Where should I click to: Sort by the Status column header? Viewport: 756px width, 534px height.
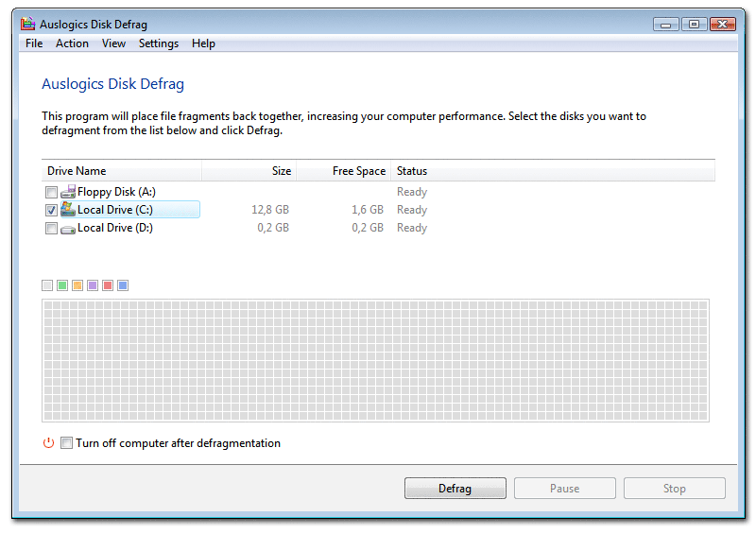[553, 171]
